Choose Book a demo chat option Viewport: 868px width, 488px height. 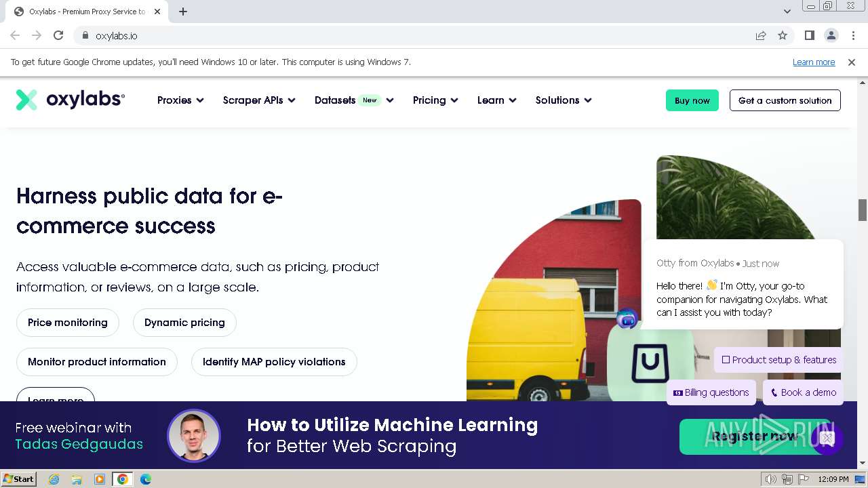click(x=804, y=392)
